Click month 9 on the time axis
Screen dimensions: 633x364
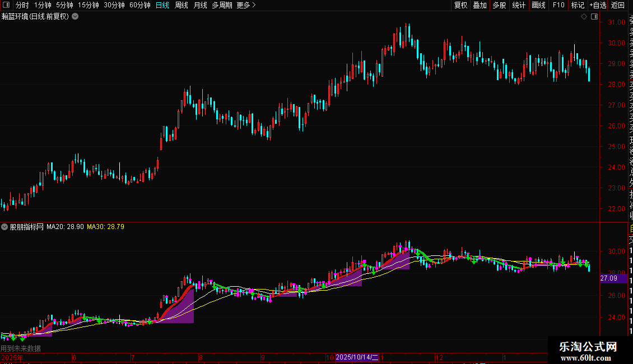point(263,357)
